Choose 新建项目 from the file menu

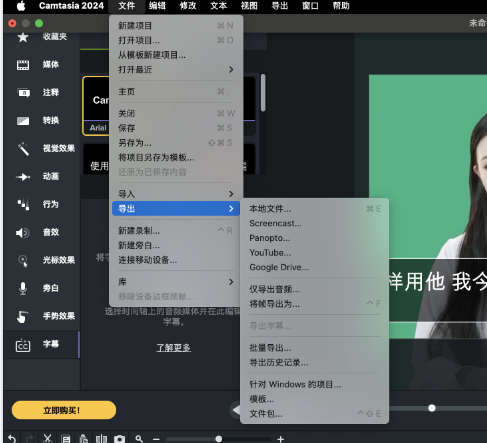(176, 26)
